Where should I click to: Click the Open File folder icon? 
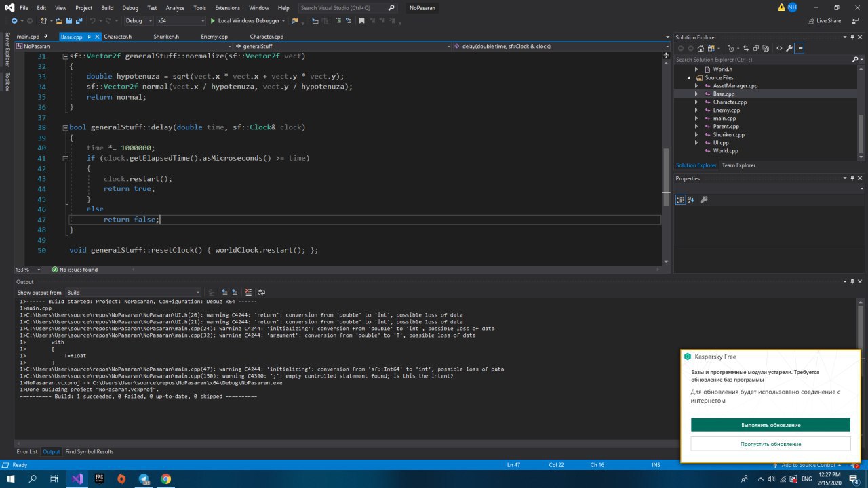(59, 20)
